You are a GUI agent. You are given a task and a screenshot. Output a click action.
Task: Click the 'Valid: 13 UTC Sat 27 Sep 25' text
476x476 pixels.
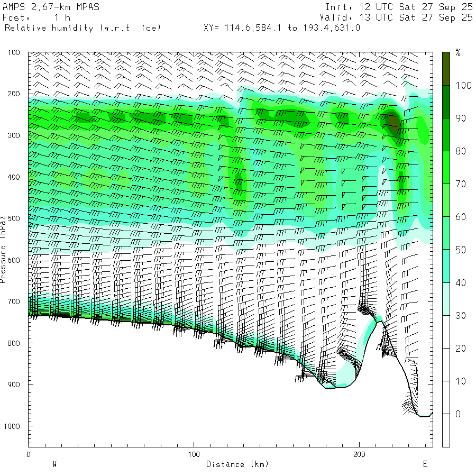coord(396,17)
